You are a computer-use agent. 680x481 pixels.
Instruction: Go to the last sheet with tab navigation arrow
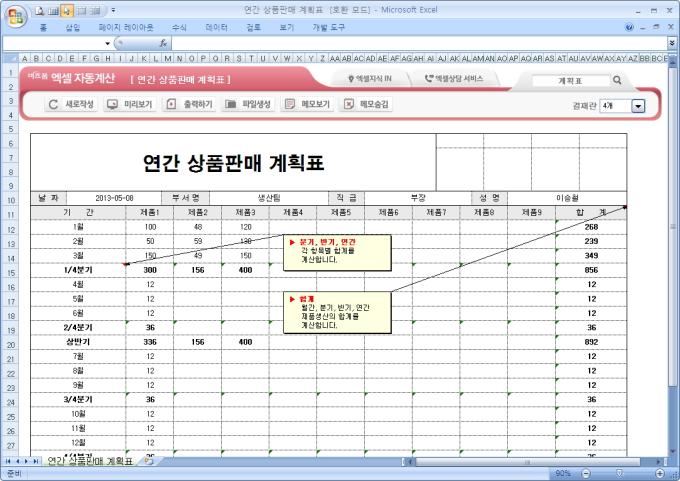(x=36, y=461)
